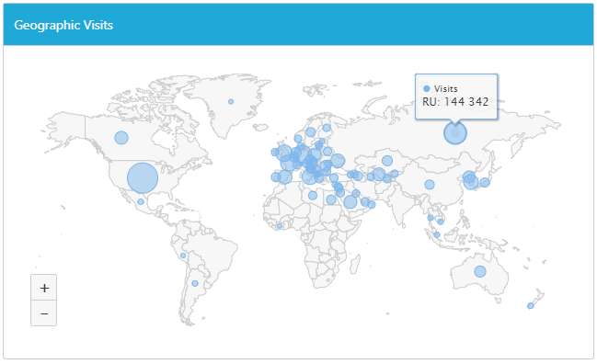Click the Geographic Visits panel title
The width and height of the screenshot is (597, 364).
click(63, 25)
